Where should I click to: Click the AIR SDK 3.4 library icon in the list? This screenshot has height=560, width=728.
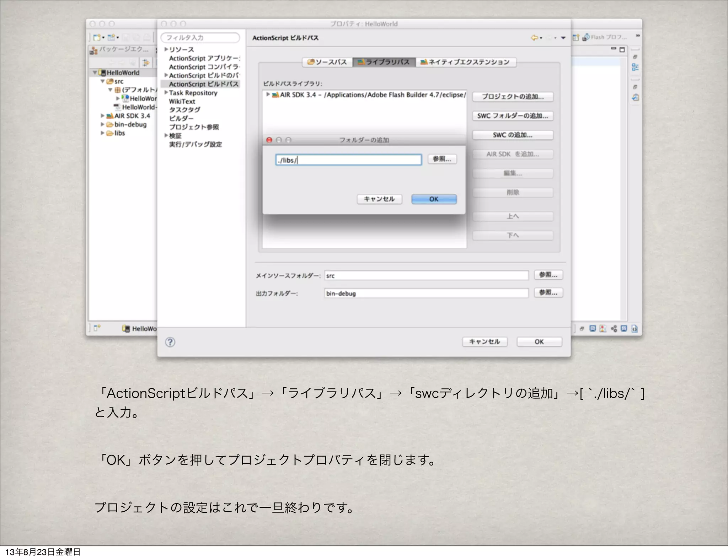(275, 95)
